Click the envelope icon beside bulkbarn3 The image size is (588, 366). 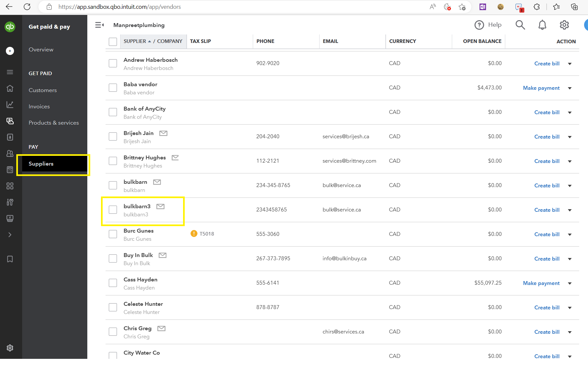tap(160, 207)
